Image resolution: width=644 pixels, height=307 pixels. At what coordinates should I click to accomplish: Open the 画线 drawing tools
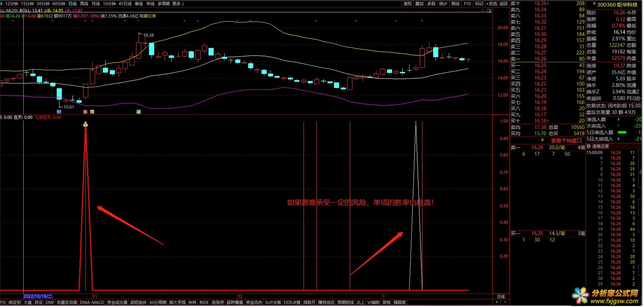click(x=455, y=4)
